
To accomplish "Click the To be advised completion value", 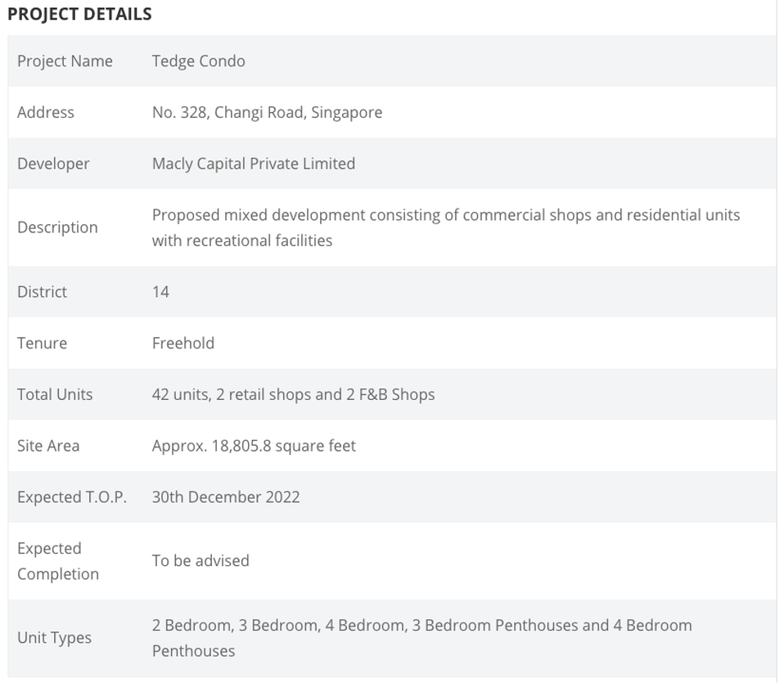I will (201, 561).
